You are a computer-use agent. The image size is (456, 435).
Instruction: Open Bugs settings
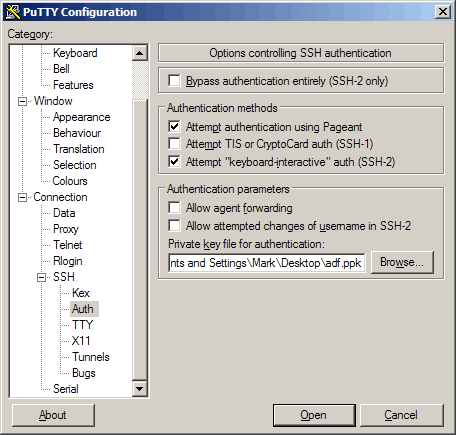point(84,373)
